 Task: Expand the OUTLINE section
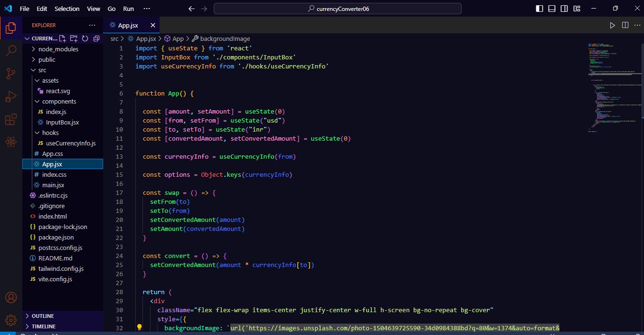point(43,316)
